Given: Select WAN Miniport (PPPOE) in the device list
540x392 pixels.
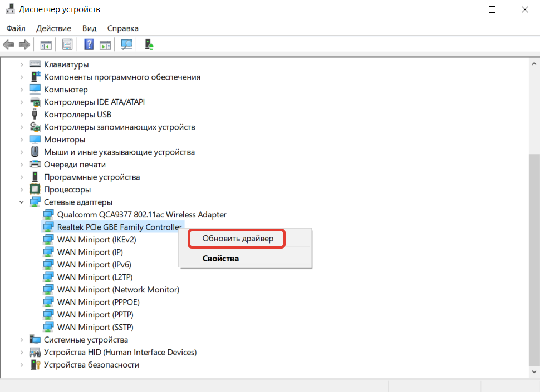Looking at the screenshot, I should tap(98, 302).
